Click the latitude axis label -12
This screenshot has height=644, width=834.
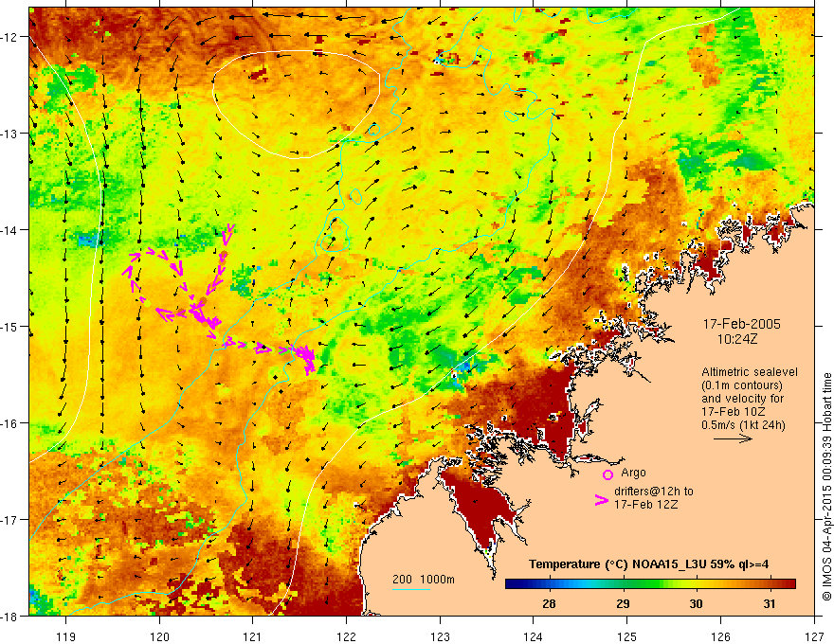[x=9, y=37]
